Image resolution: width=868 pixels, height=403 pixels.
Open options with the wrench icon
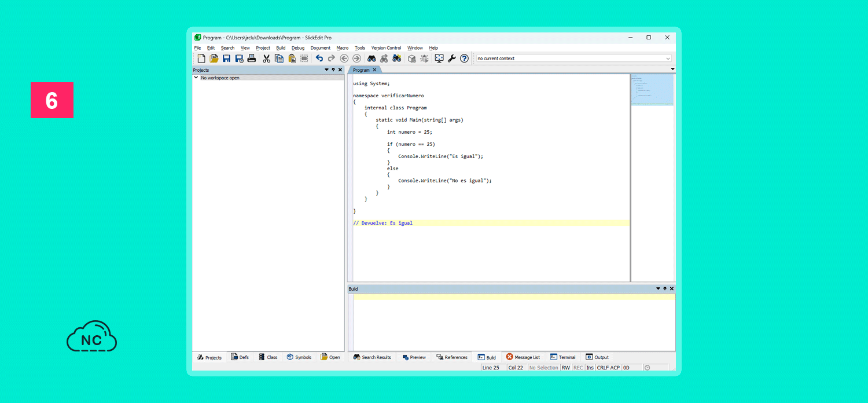point(451,58)
